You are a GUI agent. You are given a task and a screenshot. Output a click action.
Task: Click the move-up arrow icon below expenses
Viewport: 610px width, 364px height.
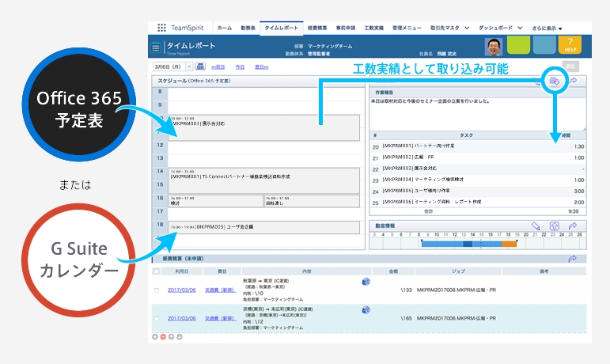tap(171, 337)
